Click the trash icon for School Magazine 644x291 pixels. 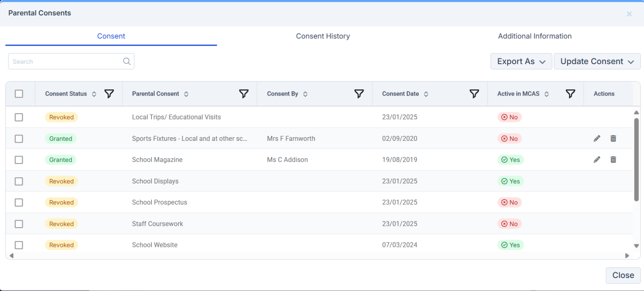pos(613,159)
